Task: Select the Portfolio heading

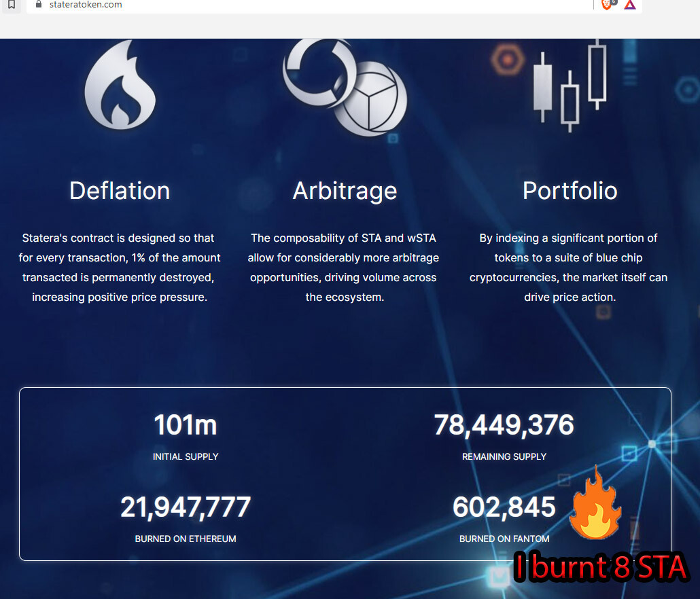Action: [x=570, y=191]
